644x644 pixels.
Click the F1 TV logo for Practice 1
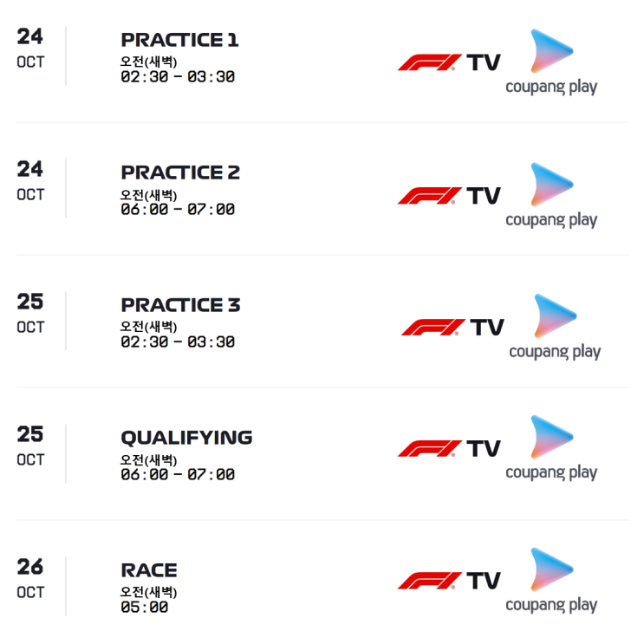point(449,62)
